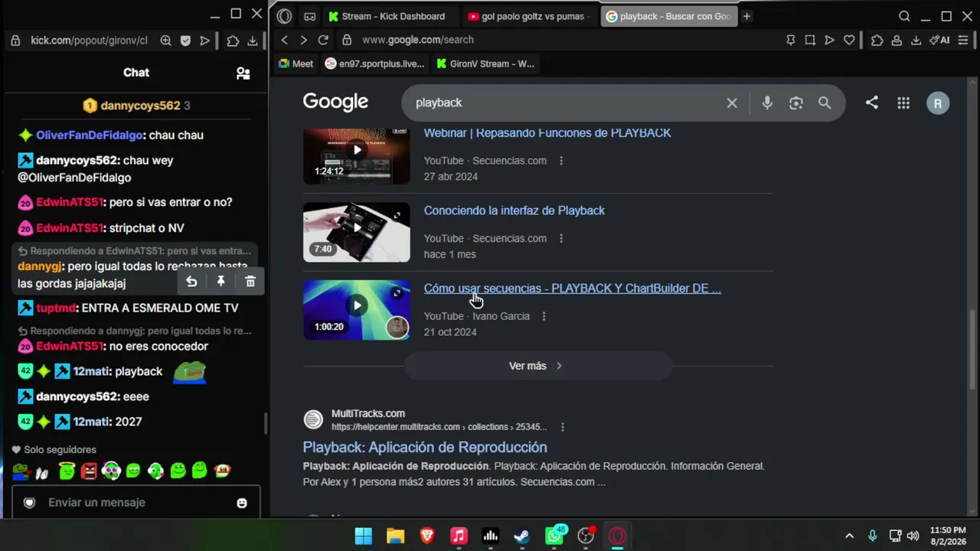Open more options for the MultiTracks.com result

point(562,427)
